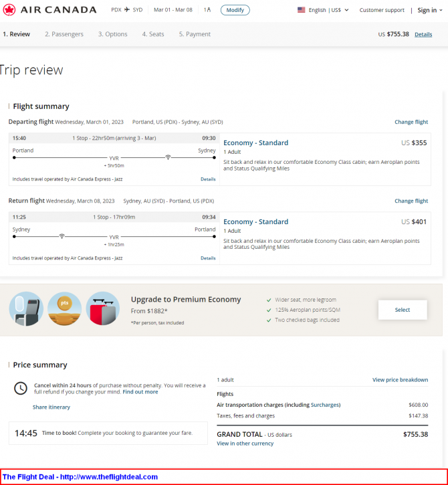This screenshot has height=485, width=448.
Task: Go to step 3. Options
Action: point(113,34)
